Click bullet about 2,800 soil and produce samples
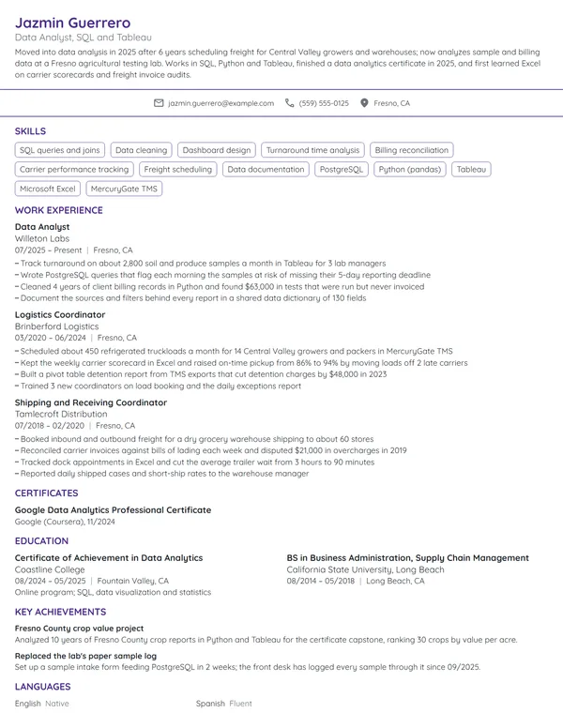 pyautogui.click(x=200, y=264)
